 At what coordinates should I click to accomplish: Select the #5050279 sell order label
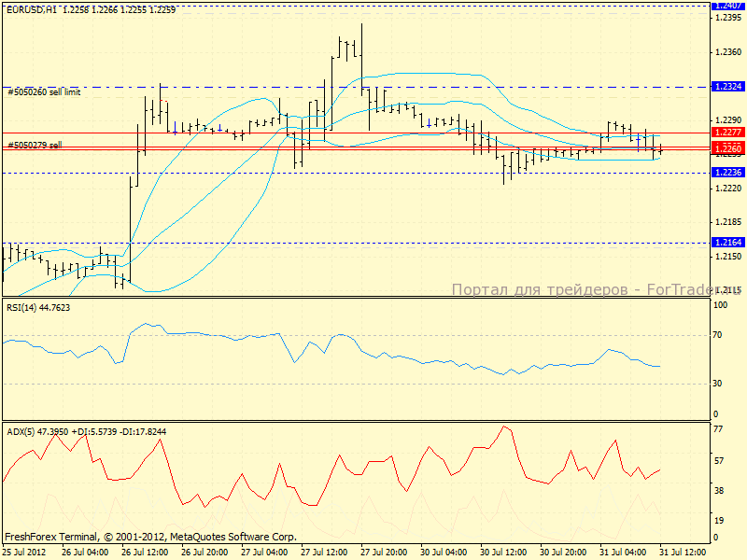coord(35,145)
